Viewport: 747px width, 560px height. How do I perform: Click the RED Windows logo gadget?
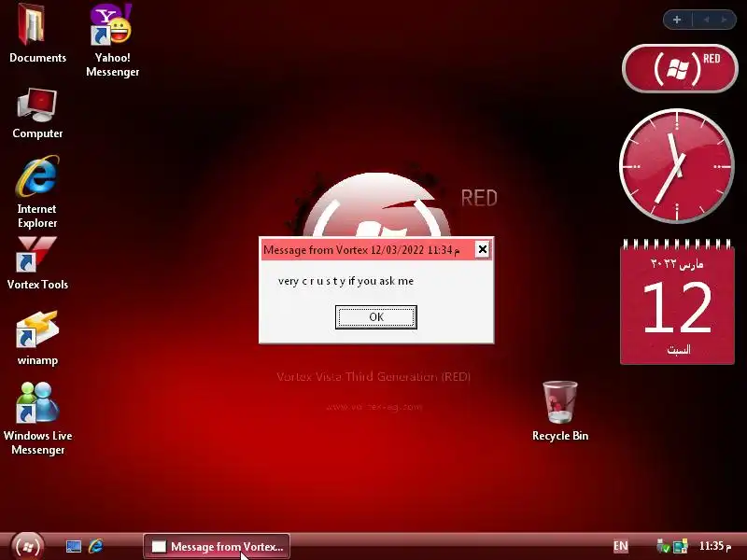pos(680,68)
